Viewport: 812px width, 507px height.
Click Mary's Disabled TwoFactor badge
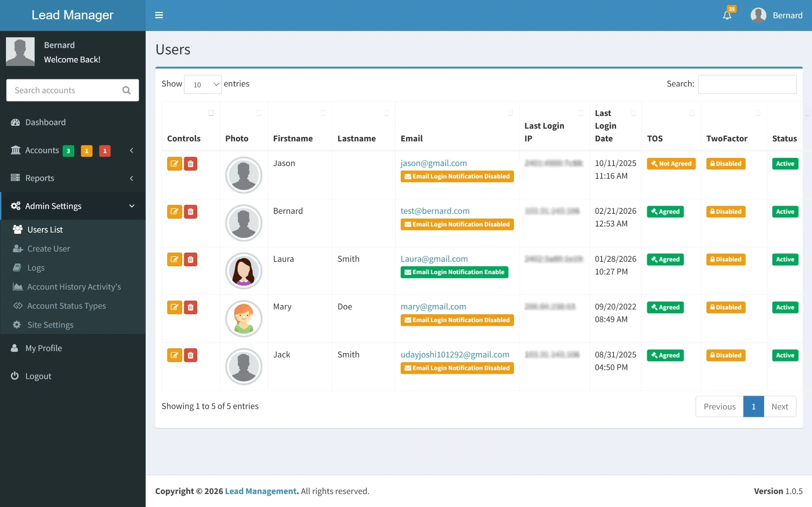[x=725, y=307]
